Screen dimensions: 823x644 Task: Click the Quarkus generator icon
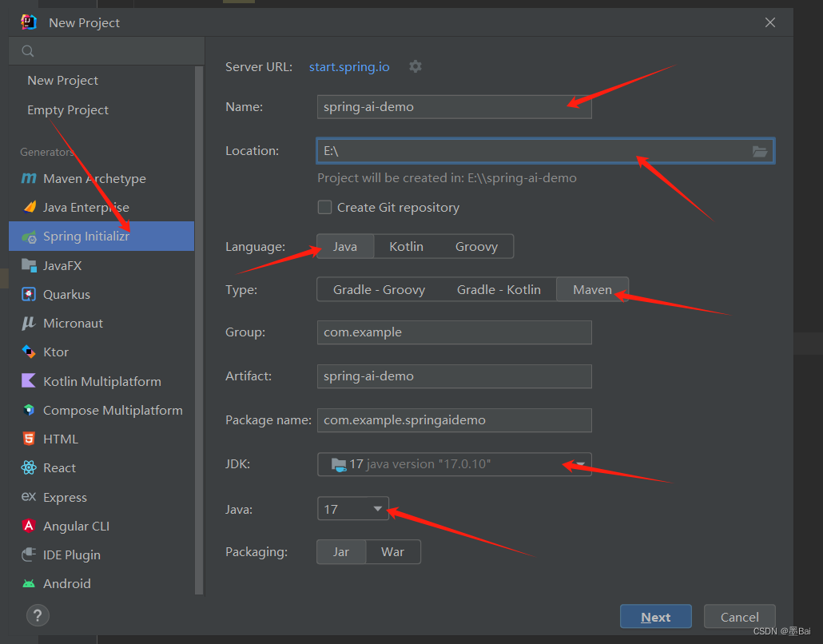[x=29, y=295]
